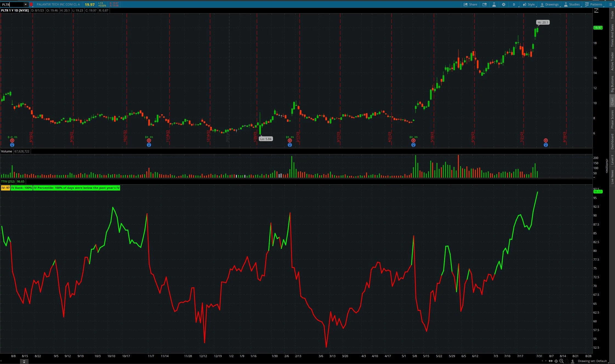Click the IV Rank: 100% label
615x364 pixels.
point(21,188)
